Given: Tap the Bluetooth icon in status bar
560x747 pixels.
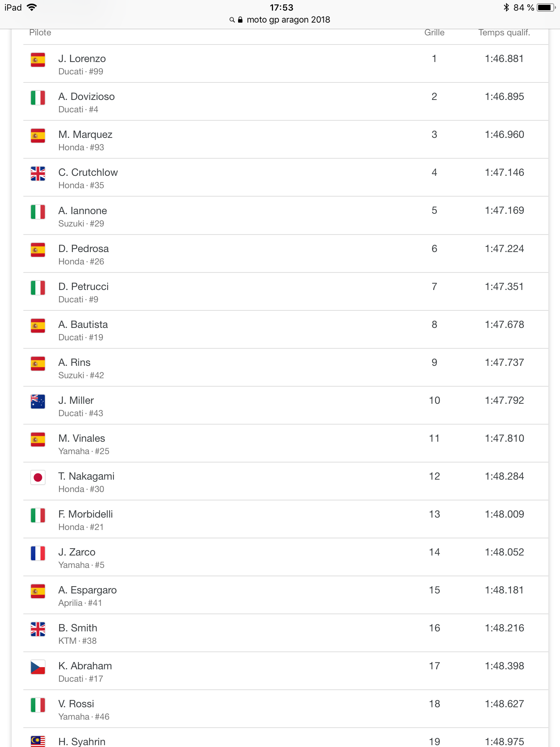Looking at the screenshot, I should click(x=506, y=7).
